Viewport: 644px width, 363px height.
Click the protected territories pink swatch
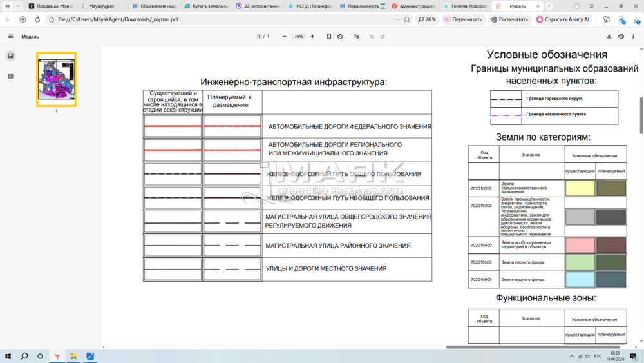(x=580, y=245)
